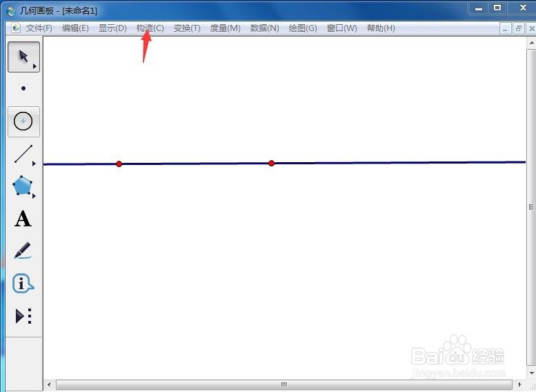Click the app icon in title bar

[11, 11]
